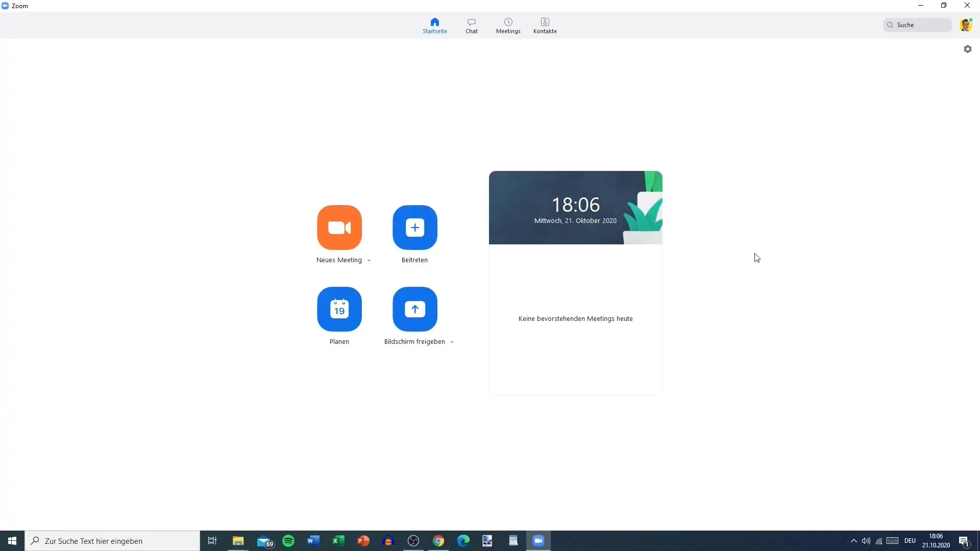Click the Spotify icon in taskbar
980x551 pixels.
288,541
